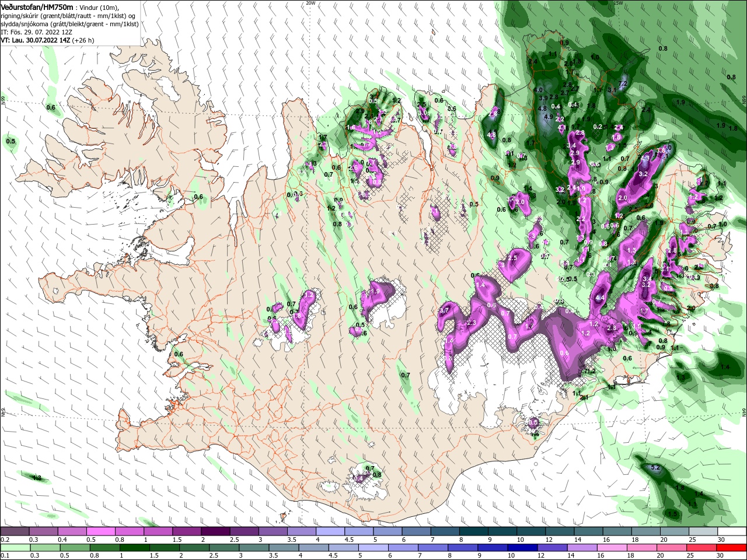Select the 18 grey-teal swatch in upper legend
This screenshot has width=747, height=560.
645,531
